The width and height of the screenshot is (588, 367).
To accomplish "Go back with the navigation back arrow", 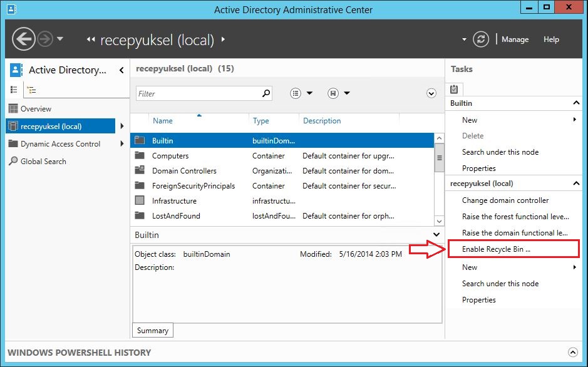I will click(24, 39).
